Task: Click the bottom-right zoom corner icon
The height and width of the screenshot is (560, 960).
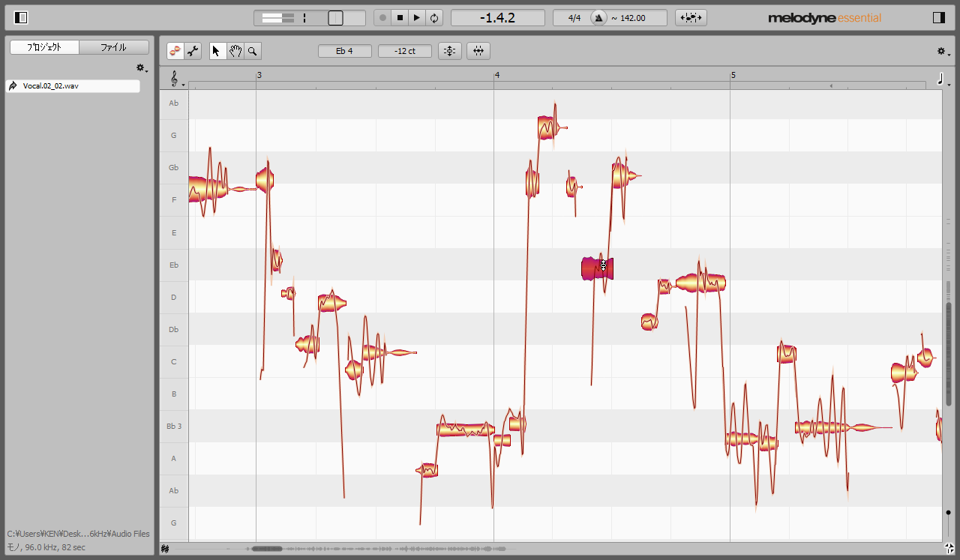Action: 949,549
